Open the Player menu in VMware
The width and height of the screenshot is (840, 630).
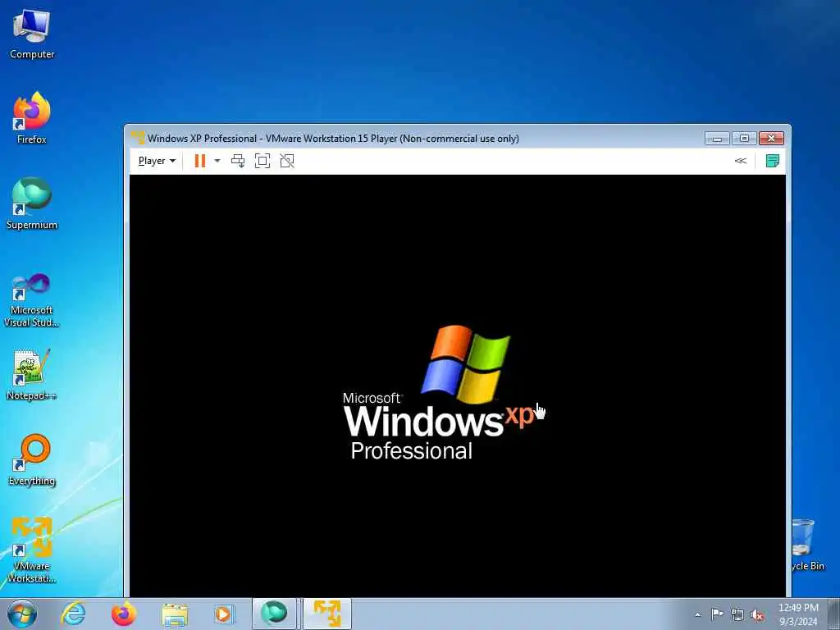(x=157, y=161)
